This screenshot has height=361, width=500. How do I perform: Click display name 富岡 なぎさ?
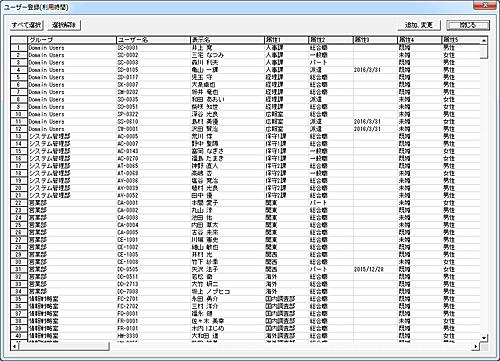207,151
